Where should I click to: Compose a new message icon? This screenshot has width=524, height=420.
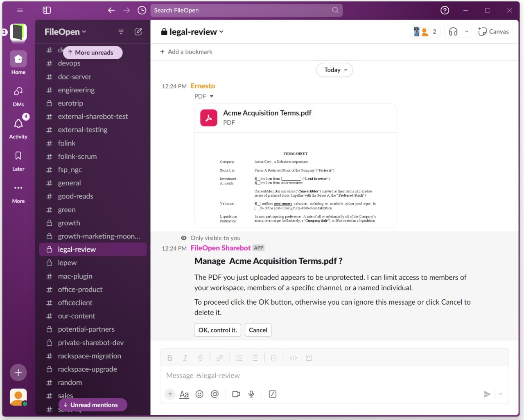(138, 31)
